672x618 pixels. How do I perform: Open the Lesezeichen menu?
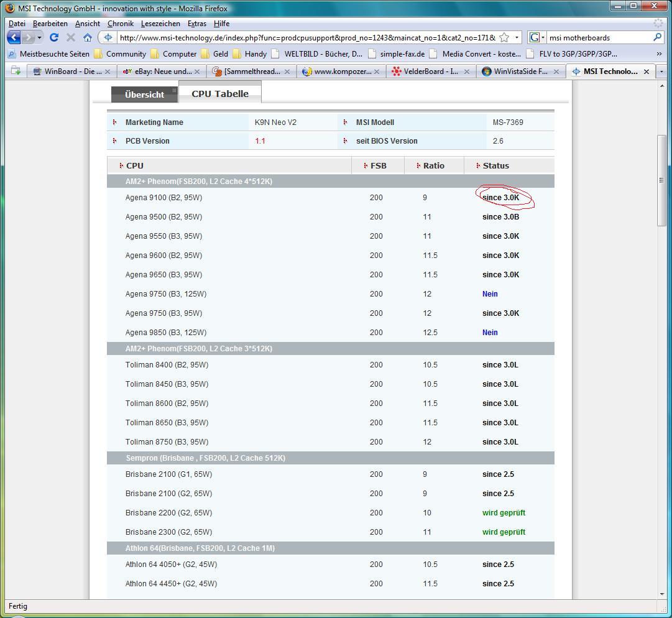(160, 24)
